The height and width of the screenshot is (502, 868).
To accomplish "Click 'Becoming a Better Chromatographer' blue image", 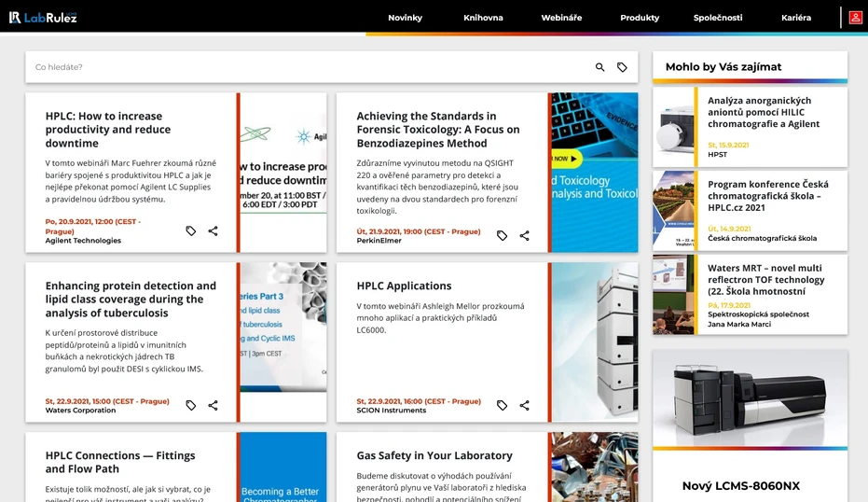I will (283, 467).
